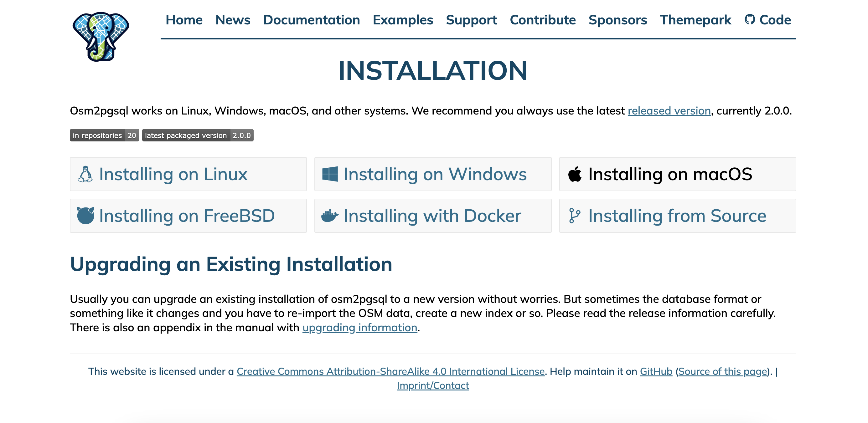Click the git branch Source icon

575,216
